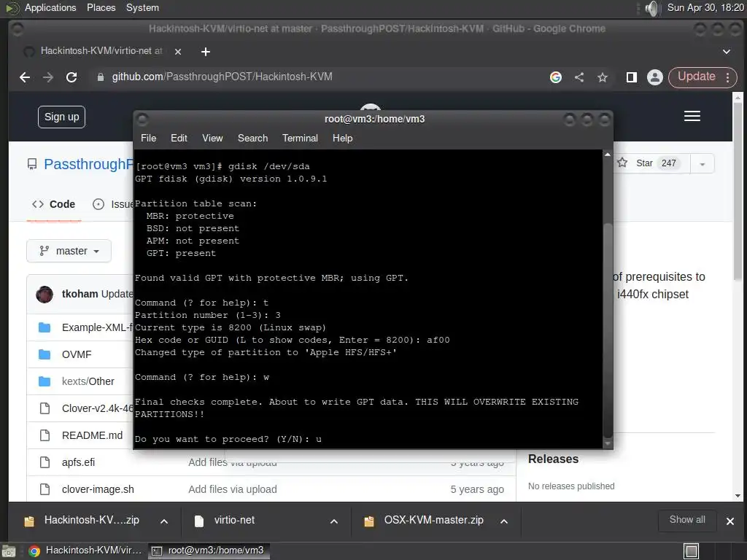Viewport: 747px width, 560px height.
Task: Show all downloads
Action: point(687,519)
